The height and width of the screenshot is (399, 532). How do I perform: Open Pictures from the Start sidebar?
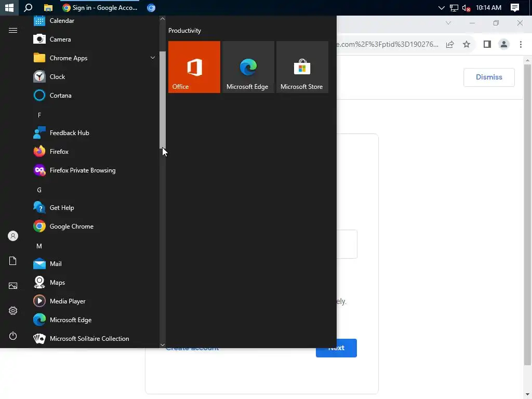(x=13, y=286)
